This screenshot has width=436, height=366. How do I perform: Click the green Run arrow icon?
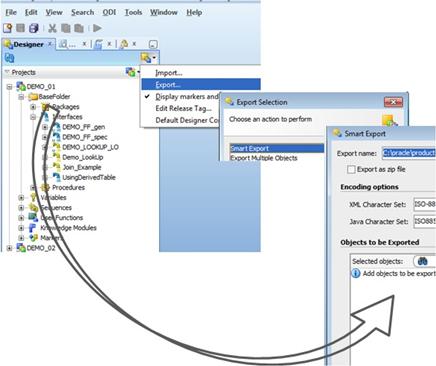click(x=97, y=28)
